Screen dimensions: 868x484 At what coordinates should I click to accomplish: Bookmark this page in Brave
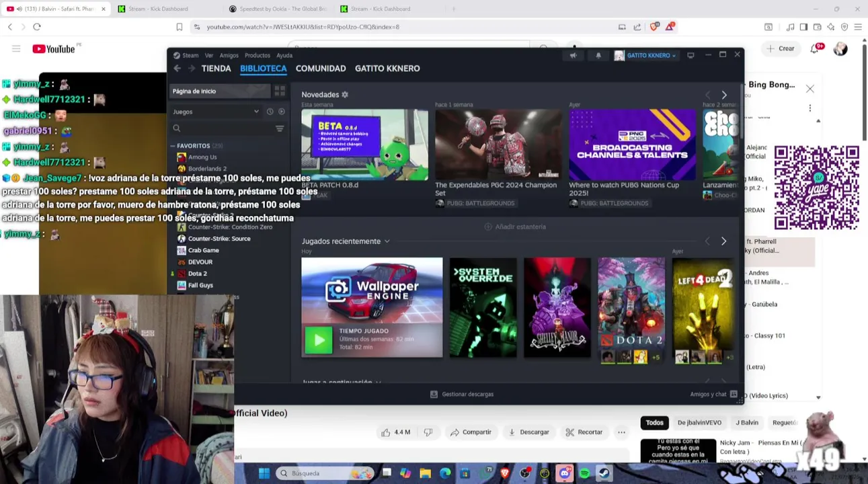pyautogui.click(x=179, y=27)
